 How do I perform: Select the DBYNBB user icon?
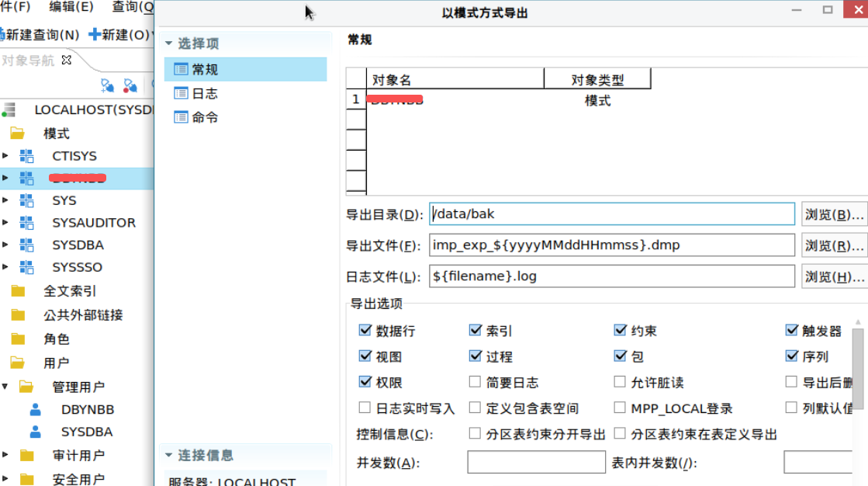pos(36,409)
